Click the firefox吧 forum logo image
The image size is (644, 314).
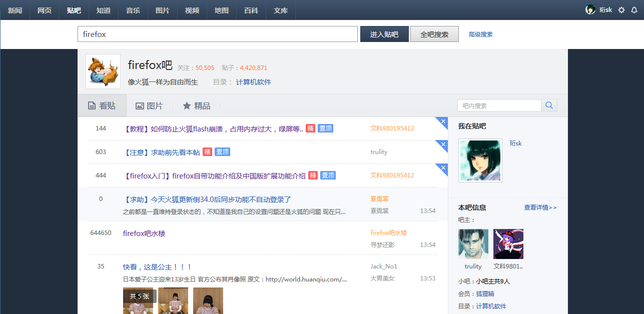[103, 71]
